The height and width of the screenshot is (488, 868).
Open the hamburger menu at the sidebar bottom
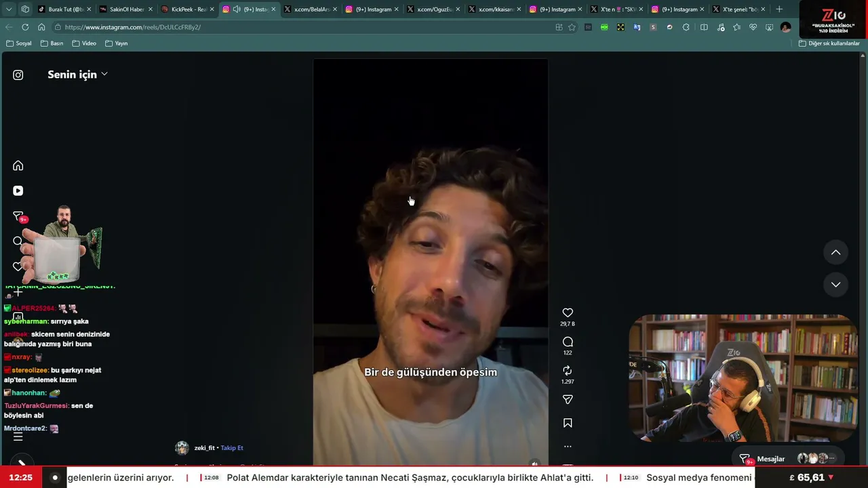coord(18,437)
